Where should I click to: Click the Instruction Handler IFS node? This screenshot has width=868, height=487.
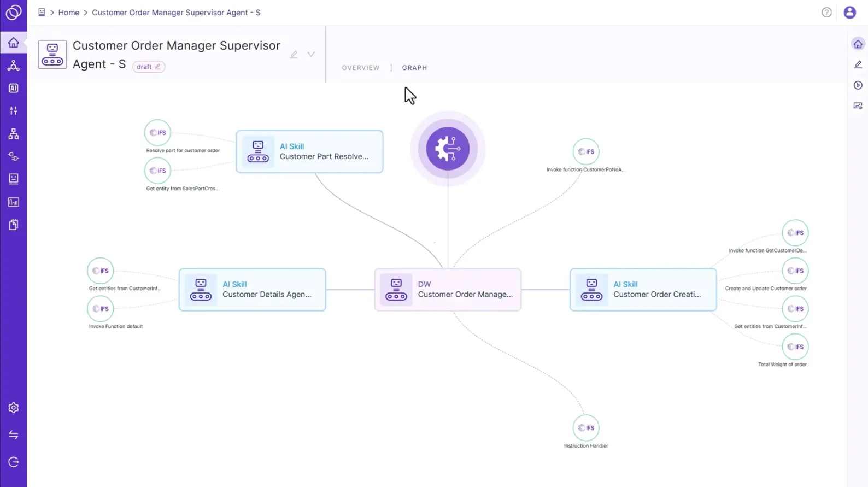pos(586,428)
